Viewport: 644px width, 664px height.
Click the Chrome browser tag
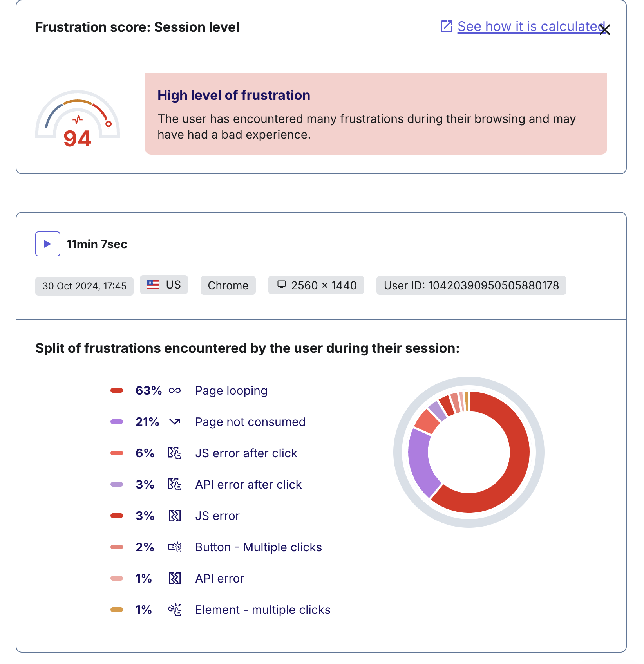pos(228,285)
